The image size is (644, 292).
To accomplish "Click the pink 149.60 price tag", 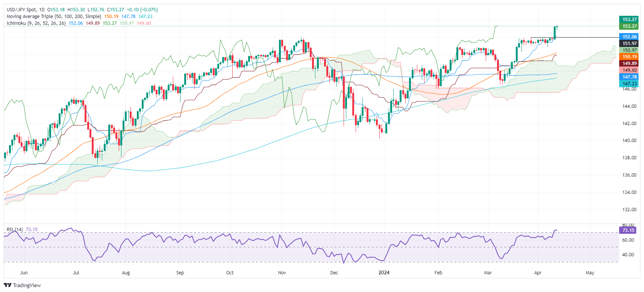I will point(629,70).
